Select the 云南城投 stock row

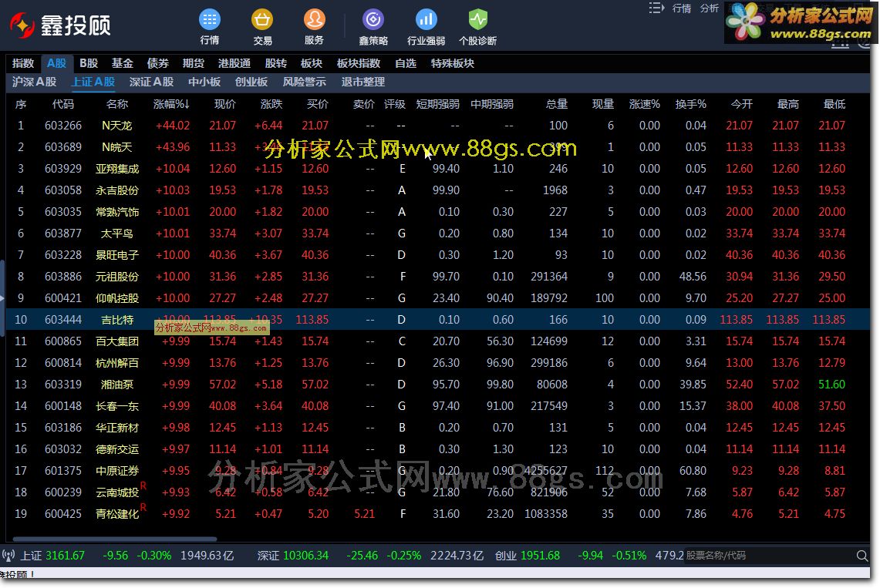point(438,492)
